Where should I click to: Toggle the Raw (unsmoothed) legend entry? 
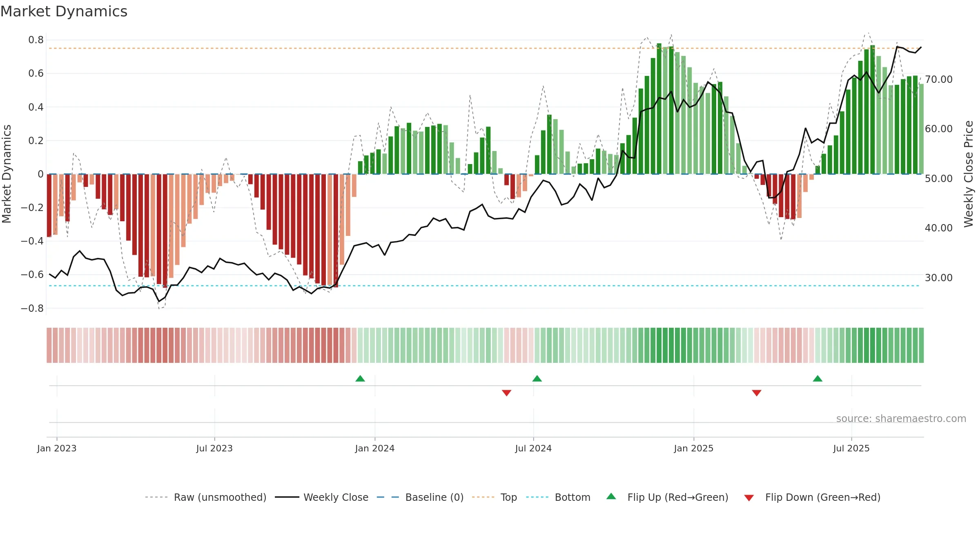pos(205,497)
